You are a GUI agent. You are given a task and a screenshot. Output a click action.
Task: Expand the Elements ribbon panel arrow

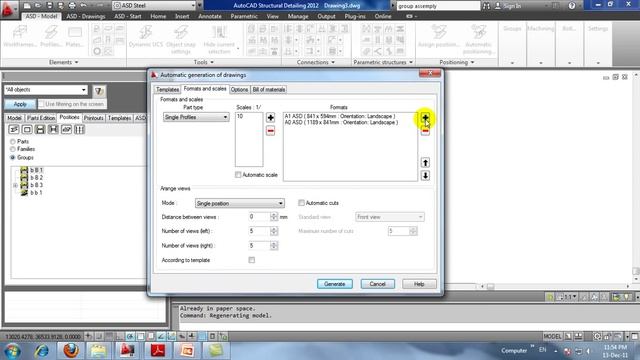pos(76,62)
